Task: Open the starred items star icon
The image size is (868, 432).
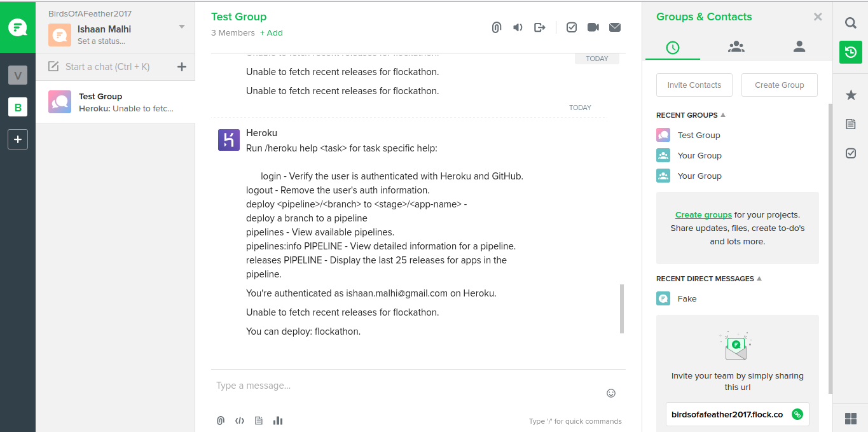Action: [x=850, y=95]
